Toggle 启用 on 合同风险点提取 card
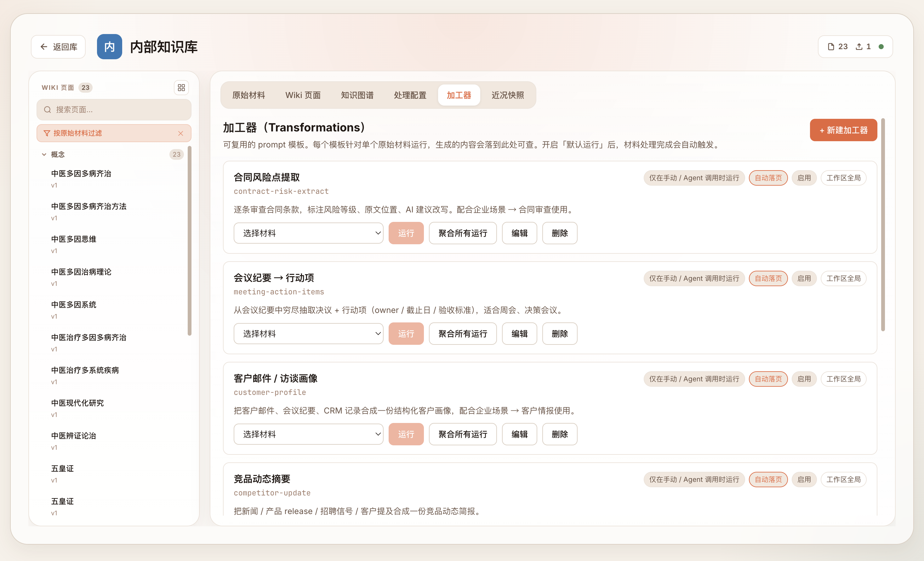Screen dimensions: 924x561 coord(804,178)
